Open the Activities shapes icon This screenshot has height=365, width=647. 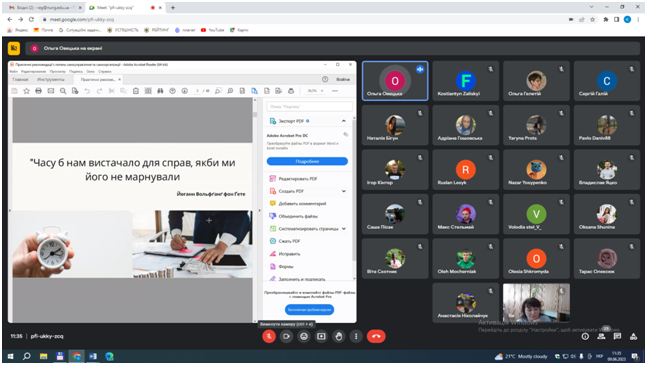pos(633,337)
